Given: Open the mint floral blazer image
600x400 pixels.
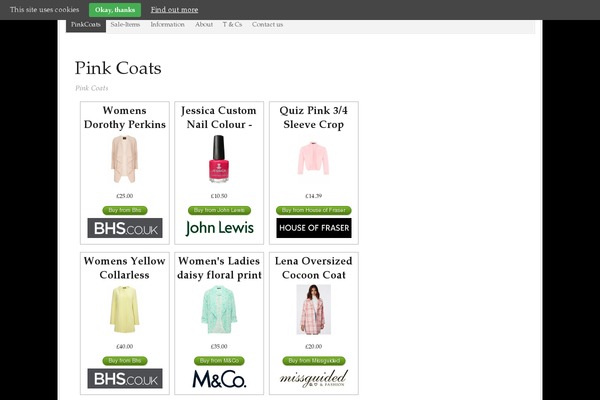Looking at the screenshot, I should (x=219, y=309).
